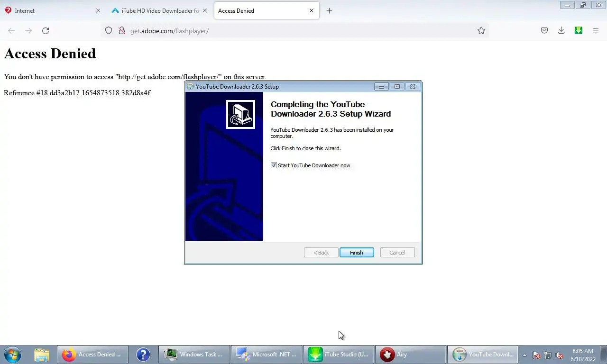Screen dimensions: 607x364
Task: Switch to Airy taskbar item
Action: coord(411,355)
